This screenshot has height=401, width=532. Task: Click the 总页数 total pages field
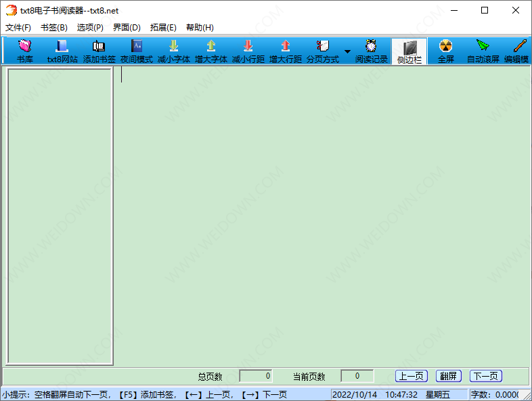255,376
